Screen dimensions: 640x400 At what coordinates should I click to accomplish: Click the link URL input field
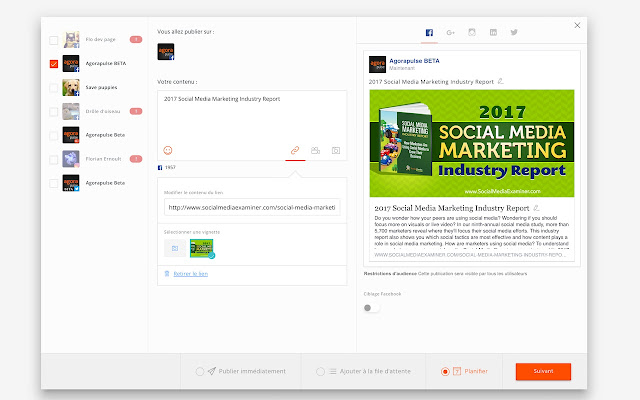click(x=252, y=207)
